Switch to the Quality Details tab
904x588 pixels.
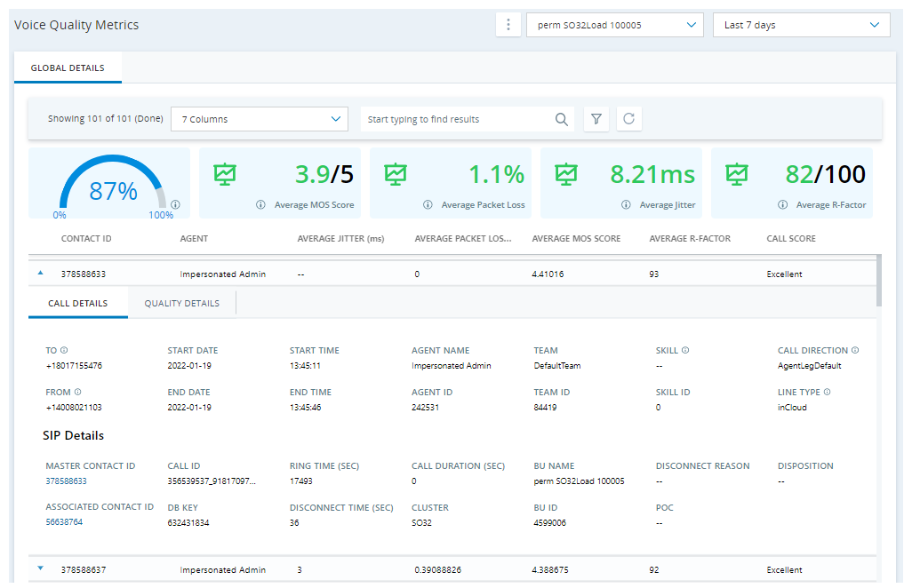(181, 304)
